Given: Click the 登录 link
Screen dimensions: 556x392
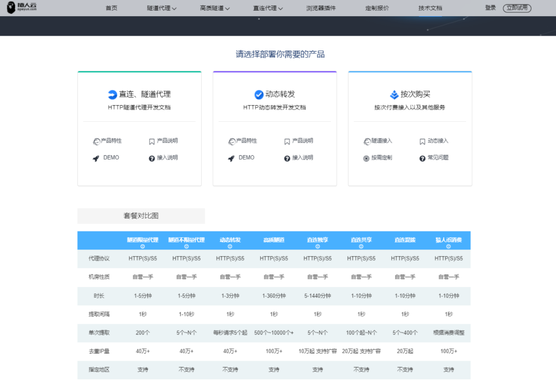Looking at the screenshot, I should tap(490, 7).
